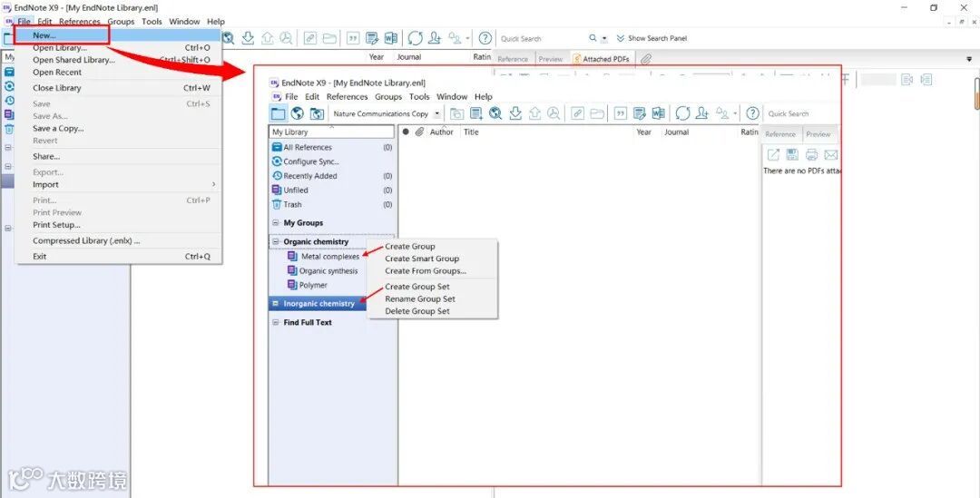Screen dimensions: 980x498
Task: Select Compressed Library (.enlx) entry
Action: click(86, 241)
